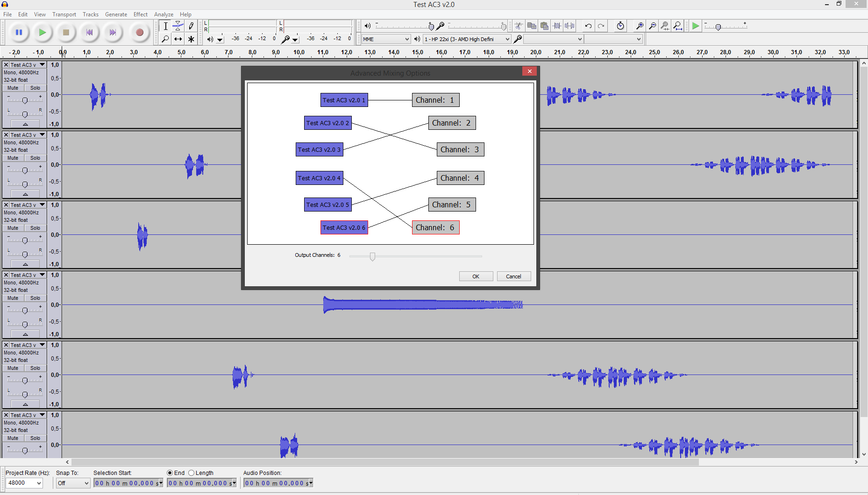Open input meter dropdown arrow

point(295,40)
